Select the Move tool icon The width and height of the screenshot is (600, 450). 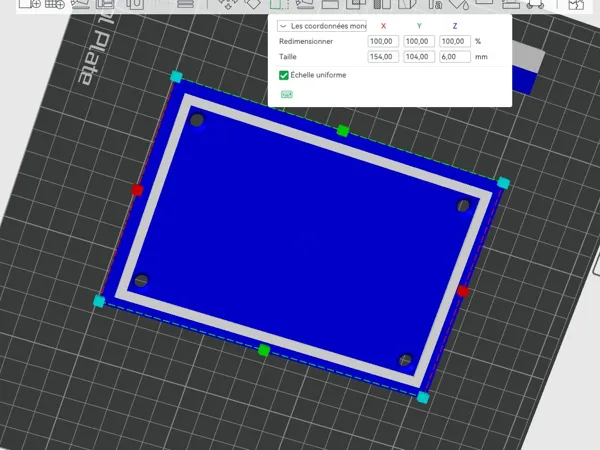point(228,4)
